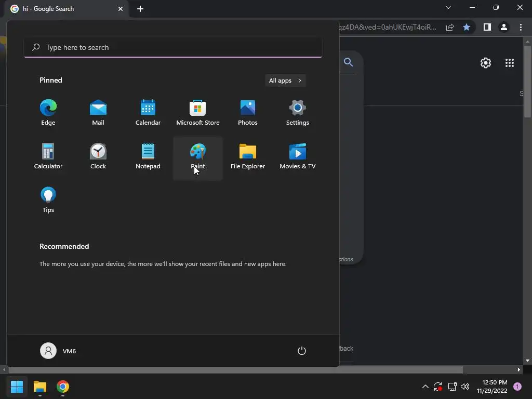Open File Explorer from the taskbar

39,387
